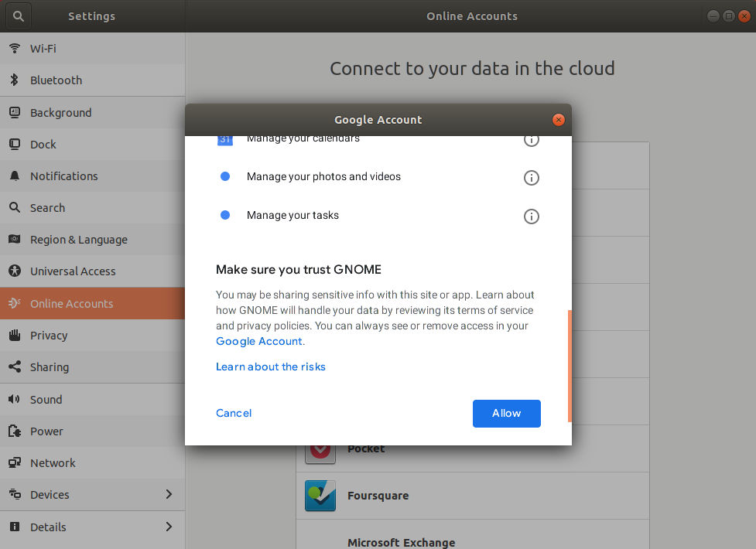Click the Privacy icon in the sidebar

tap(14, 335)
